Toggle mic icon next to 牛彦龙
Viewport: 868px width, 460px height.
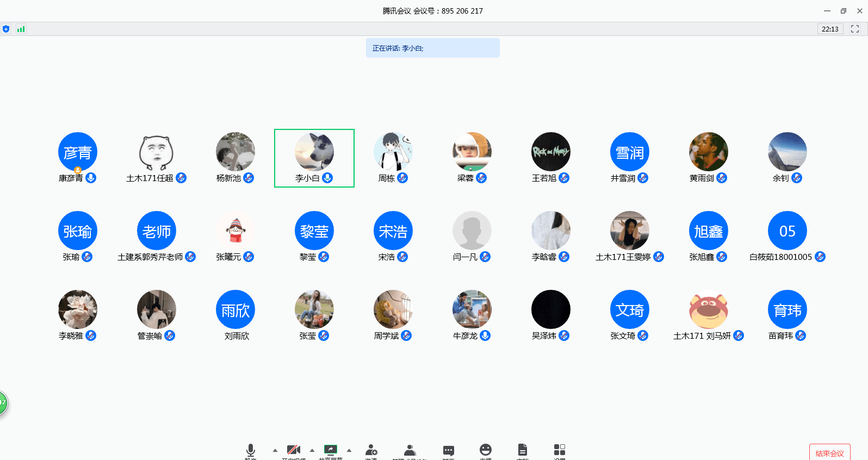click(x=485, y=335)
